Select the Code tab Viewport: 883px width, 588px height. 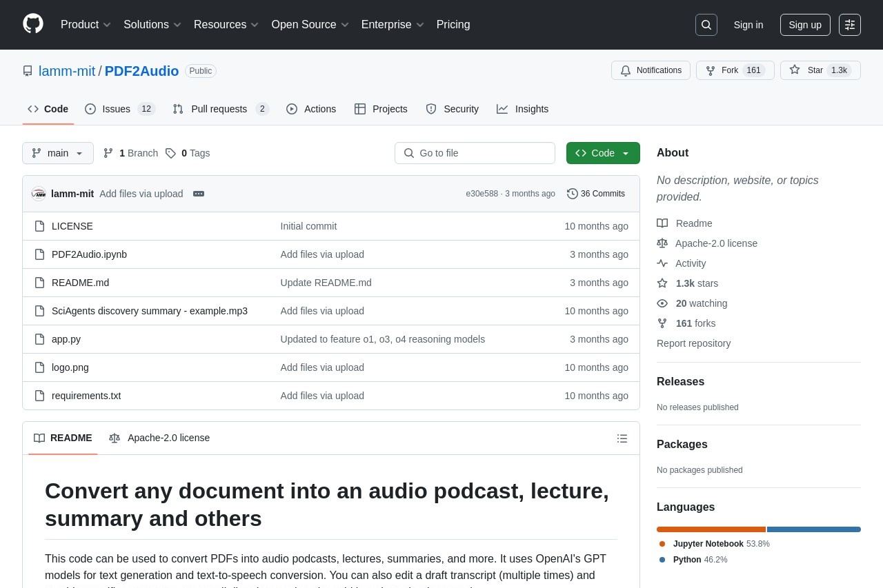click(48, 109)
